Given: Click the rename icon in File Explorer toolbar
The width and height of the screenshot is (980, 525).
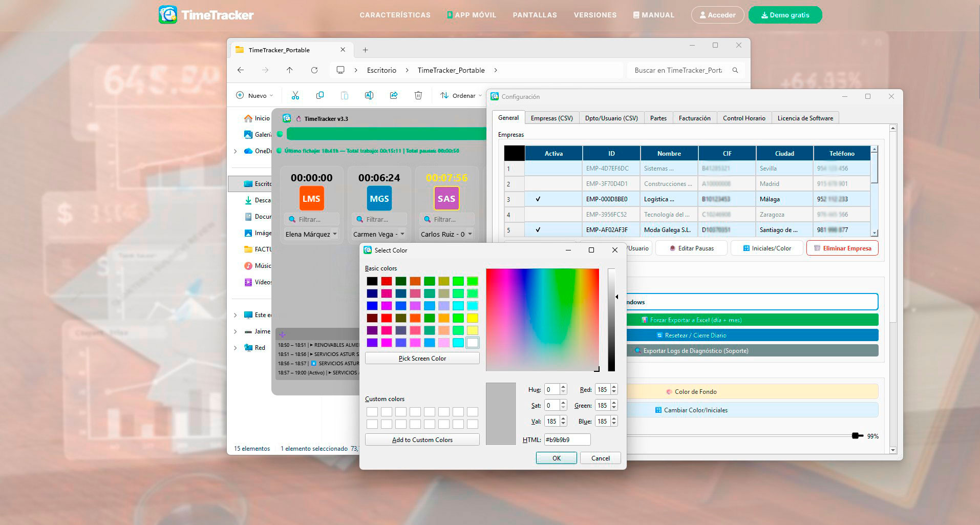Looking at the screenshot, I should [369, 95].
